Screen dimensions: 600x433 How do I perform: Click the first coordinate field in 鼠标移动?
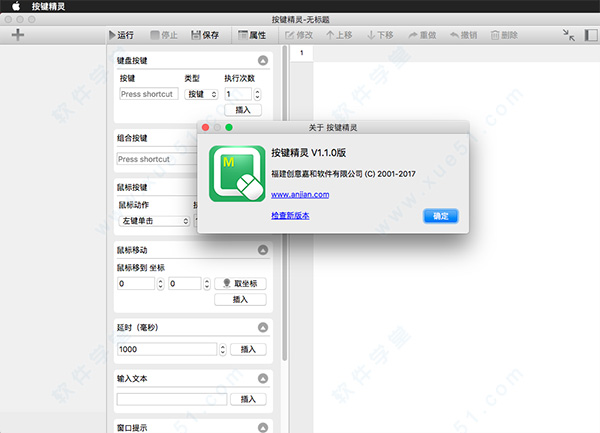click(x=136, y=283)
